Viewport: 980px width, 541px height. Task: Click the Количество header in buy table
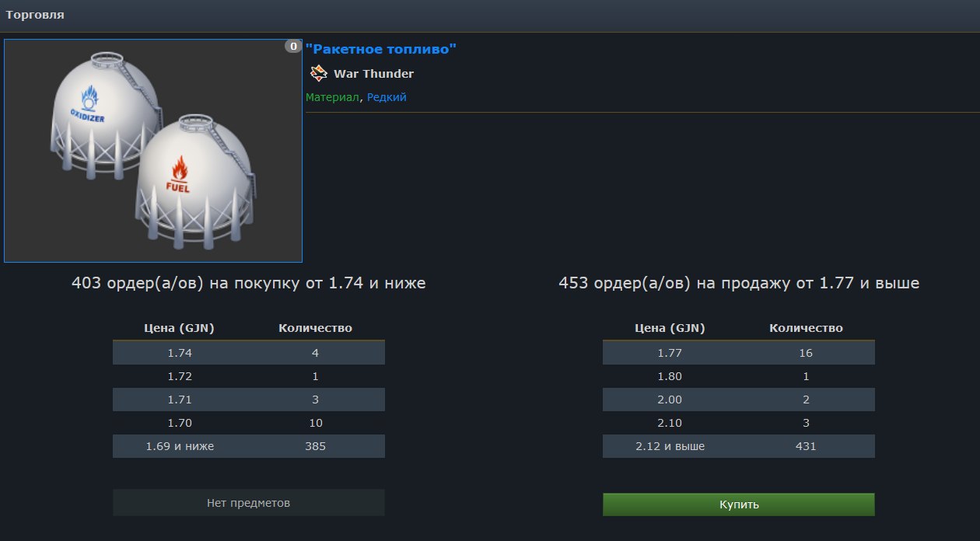pos(316,328)
